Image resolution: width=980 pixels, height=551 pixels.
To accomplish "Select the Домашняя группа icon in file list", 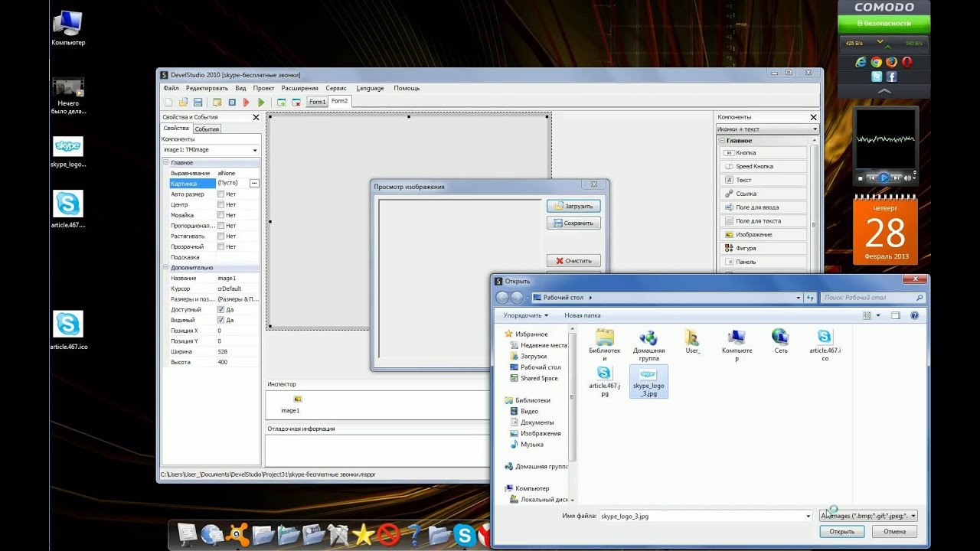I will [648, 345].
